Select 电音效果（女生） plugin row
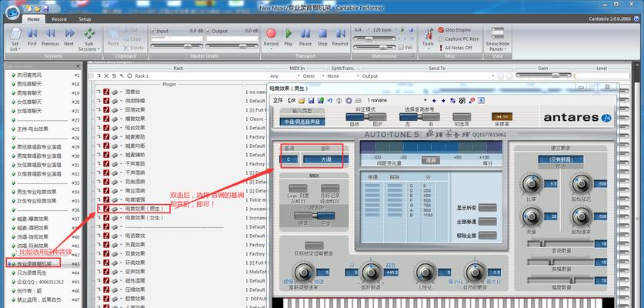644x308 pixels. (x=144, y=218)
